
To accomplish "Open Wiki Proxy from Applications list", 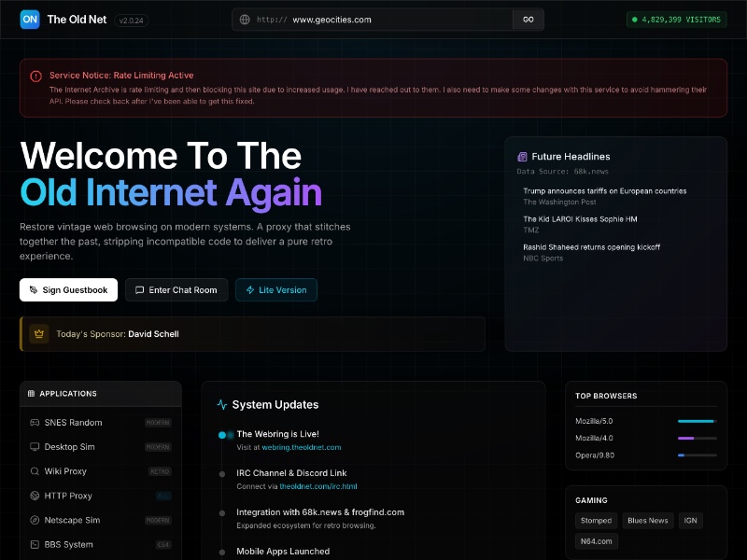I will (x=65, y=471).
